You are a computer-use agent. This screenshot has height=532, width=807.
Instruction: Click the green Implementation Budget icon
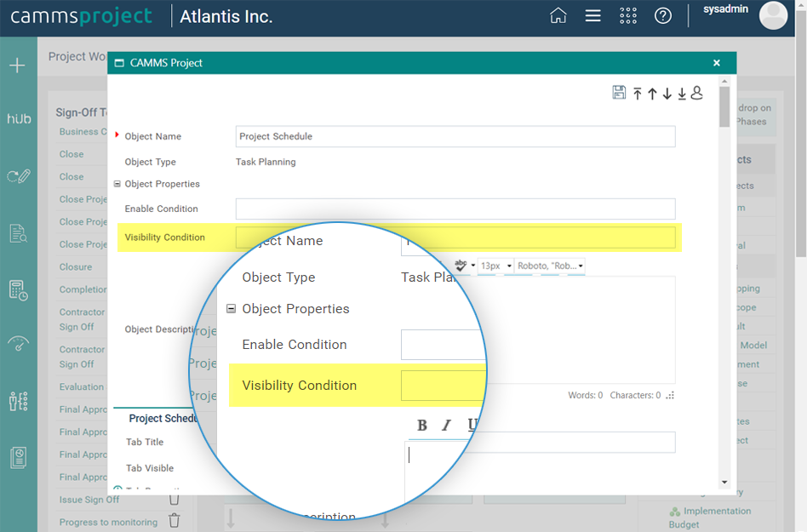click(x=675, y=512)
